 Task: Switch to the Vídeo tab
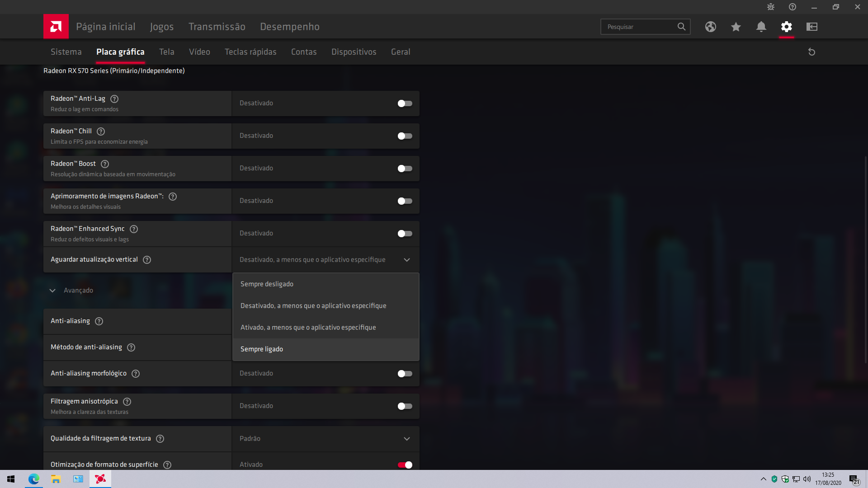coord(199,52)
